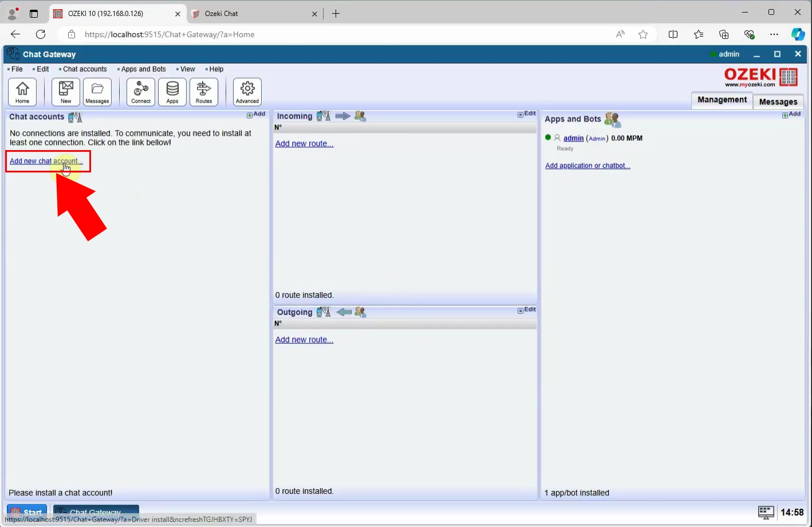Click the "Please install a chat account!" text
The width and height of the screenshot is (812, 527).
click(x=61, y=493)
